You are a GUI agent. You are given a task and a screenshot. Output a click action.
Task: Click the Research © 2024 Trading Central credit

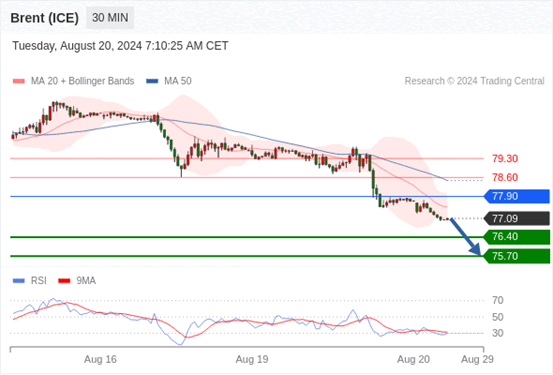click(474, 81)
